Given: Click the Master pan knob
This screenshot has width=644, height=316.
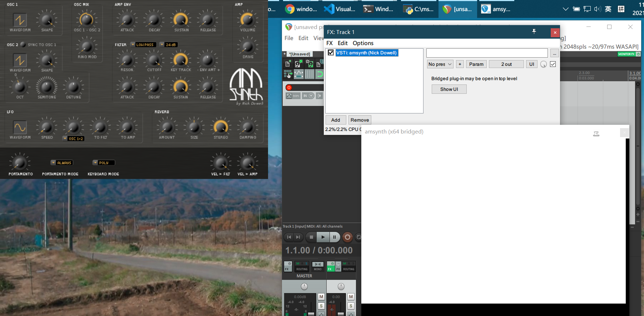Looking at the screenshot, I should point(304,286).
